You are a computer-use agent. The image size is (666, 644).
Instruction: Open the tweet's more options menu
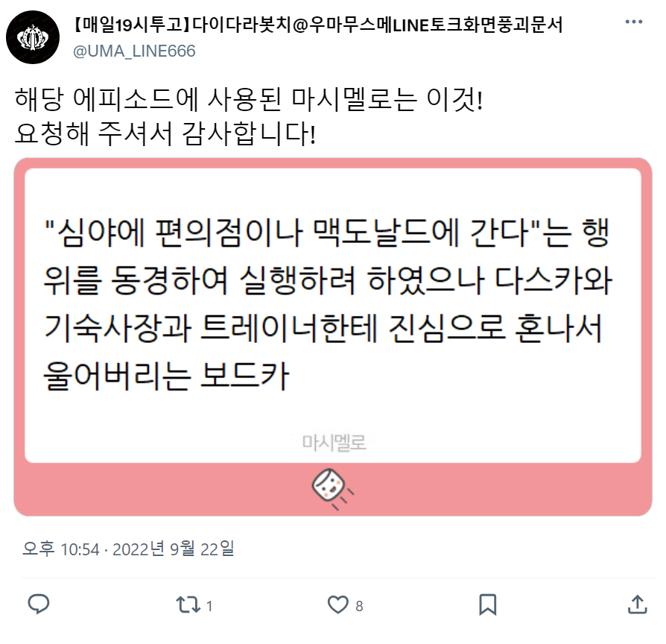tap(633, 22)
